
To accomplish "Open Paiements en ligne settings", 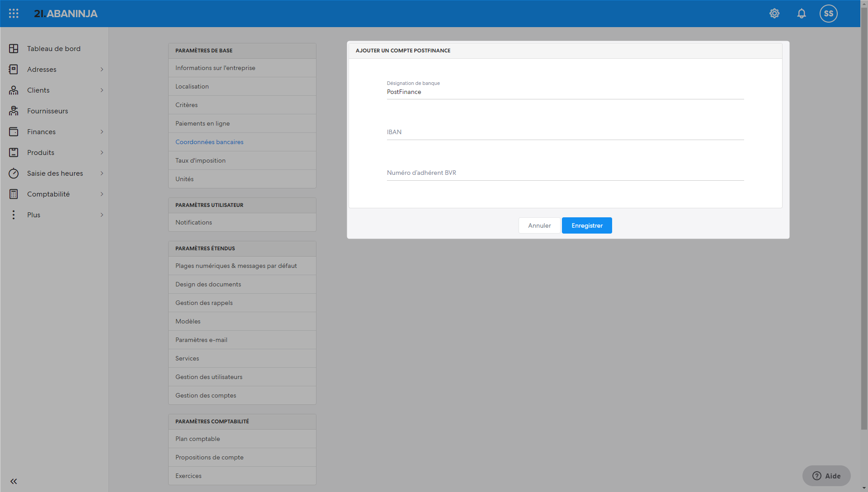I will [x=242, y=123].
